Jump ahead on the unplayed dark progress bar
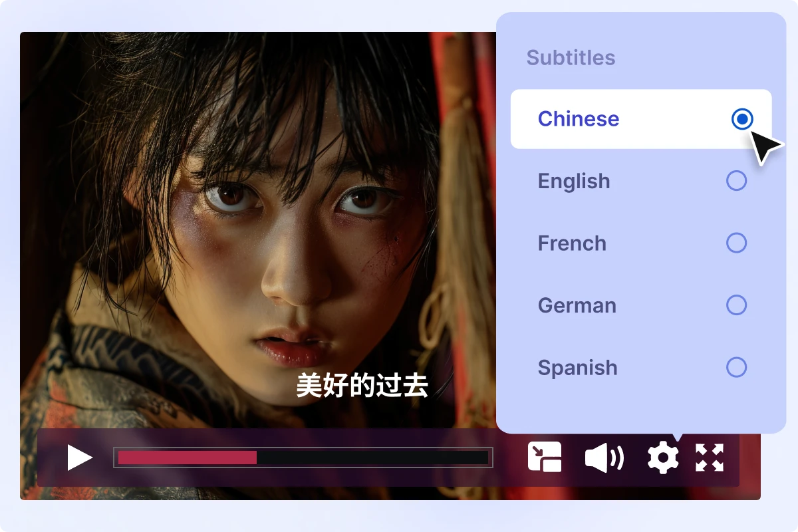 pos(372,458)
